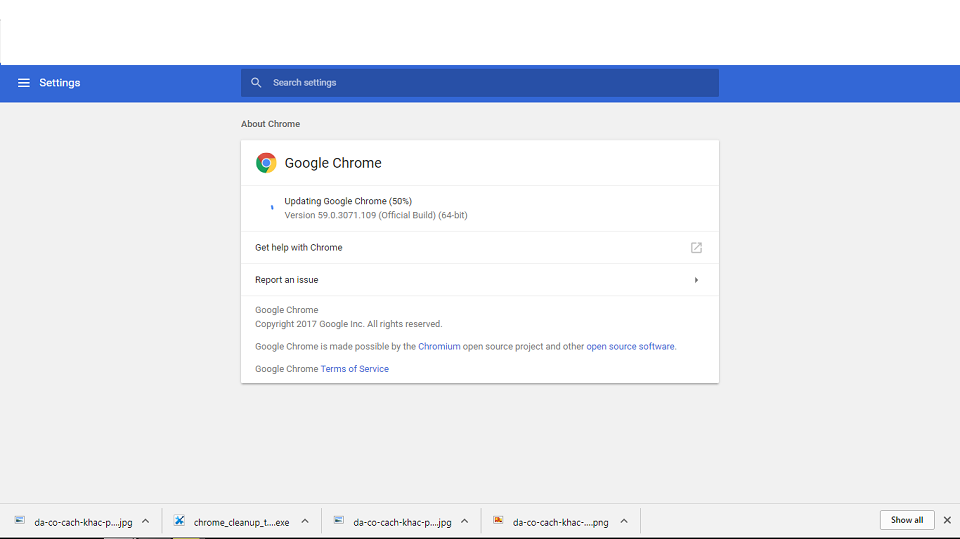
Task: Click the Google Chrome card title
Action: click(x=333, y=163)
